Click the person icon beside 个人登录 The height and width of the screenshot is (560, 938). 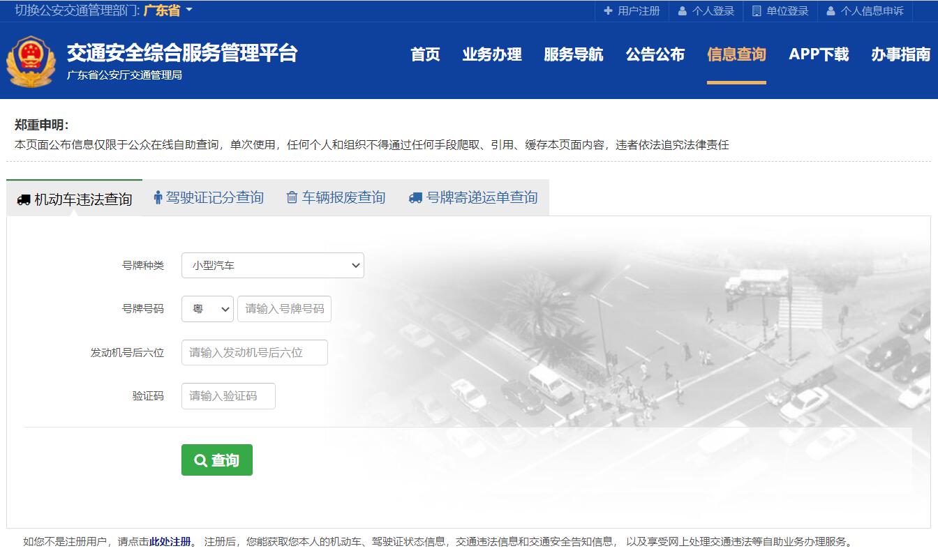coord(682,11)
